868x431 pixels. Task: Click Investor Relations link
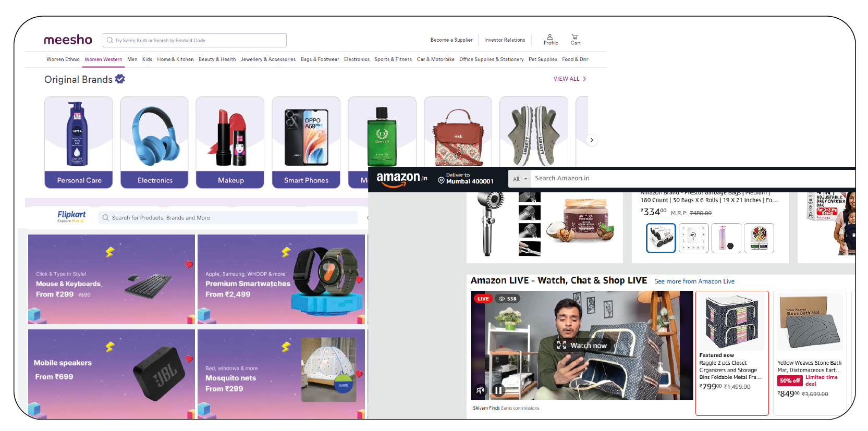tap(505, 40)
